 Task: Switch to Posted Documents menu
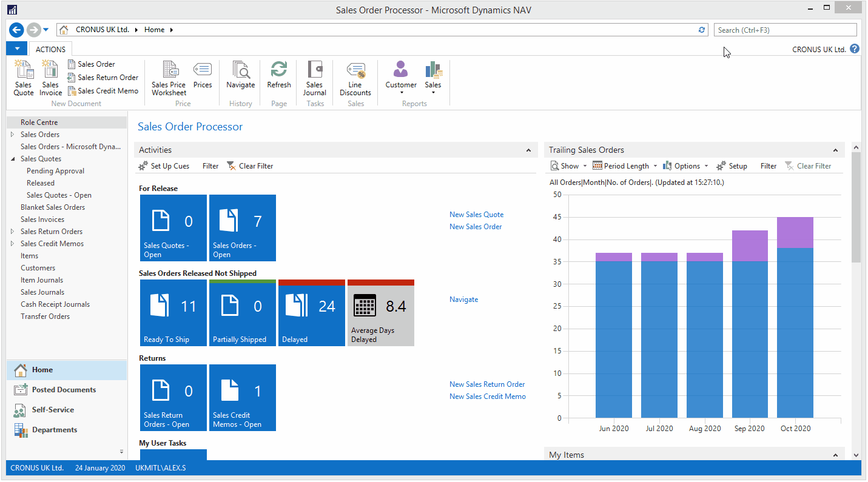tap(67, 390)
